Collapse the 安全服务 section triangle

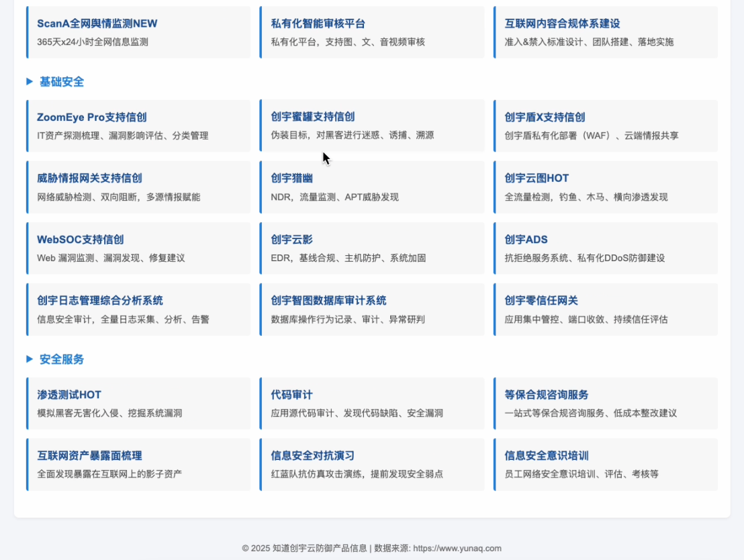tap(30, 359)
